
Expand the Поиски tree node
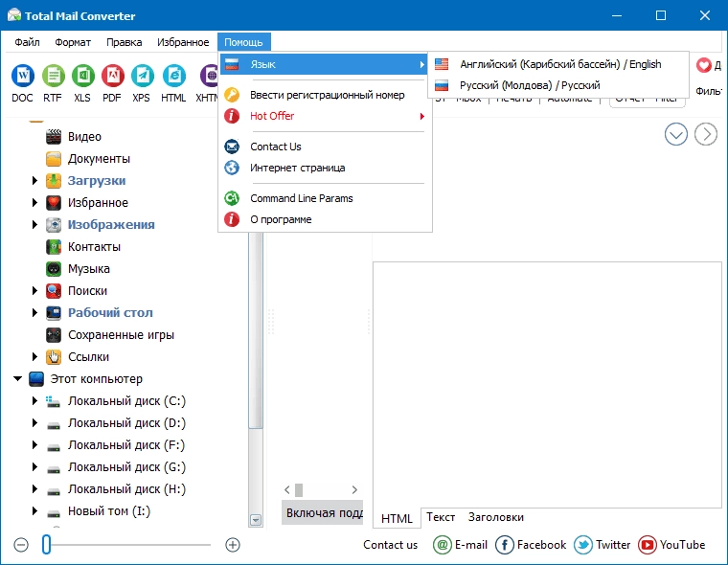(34, 291)
